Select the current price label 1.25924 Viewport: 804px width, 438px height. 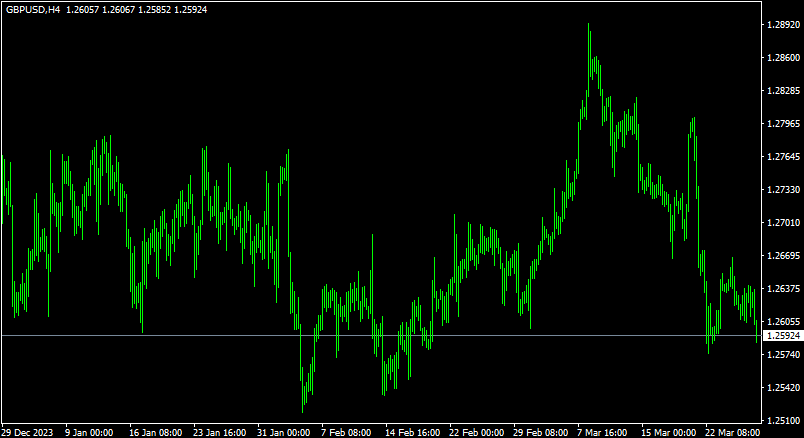coord(783,336)
